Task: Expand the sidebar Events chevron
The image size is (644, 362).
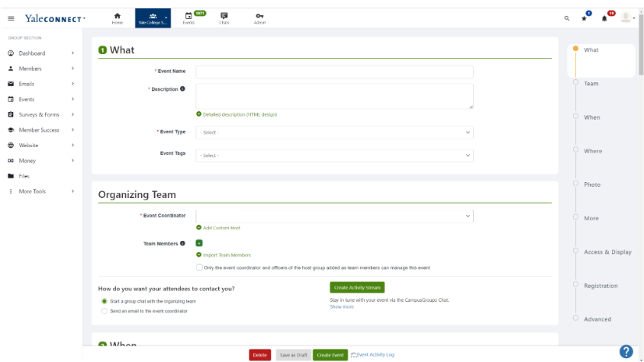Action: pos(72,99)
